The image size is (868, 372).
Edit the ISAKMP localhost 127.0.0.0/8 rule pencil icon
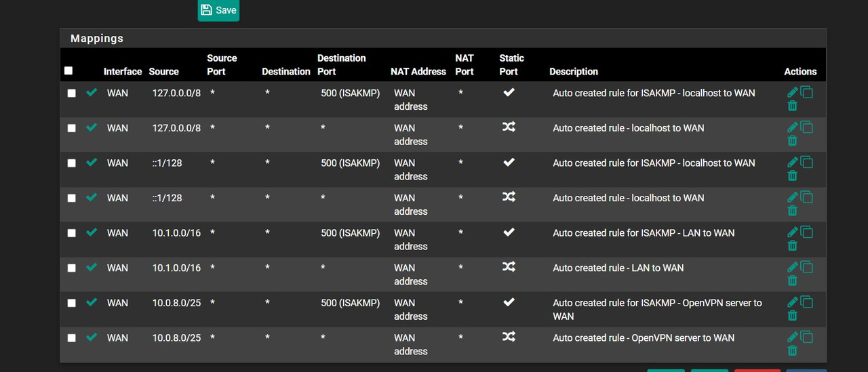pos(792,92)
